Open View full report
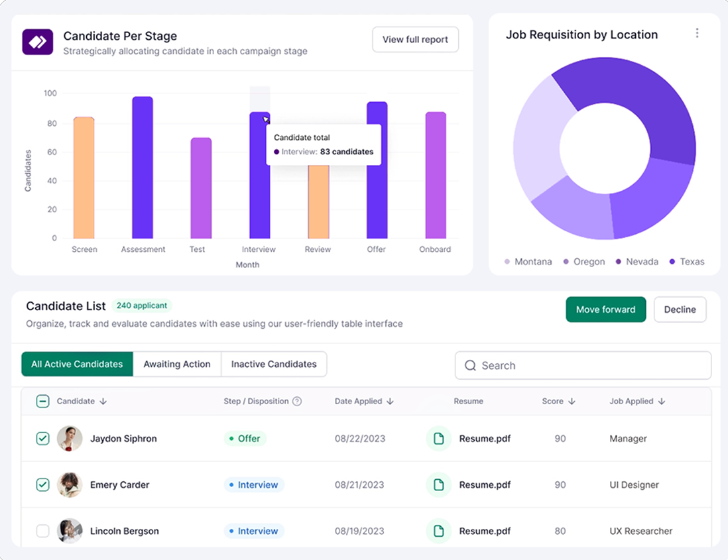The width and height of the screenshot is (728, 560). point(415,39)
